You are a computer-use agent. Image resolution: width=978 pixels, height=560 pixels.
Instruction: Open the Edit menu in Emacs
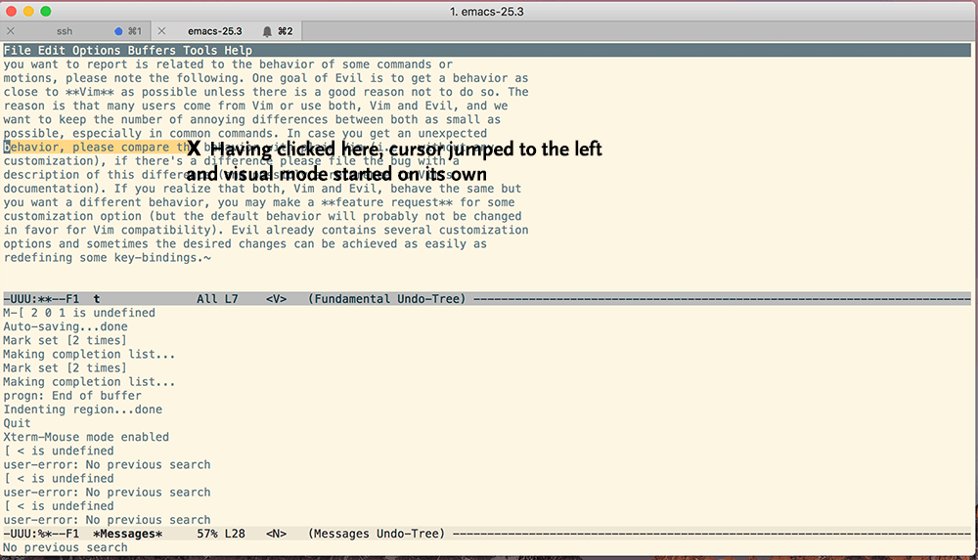pyautogui.click(x=52, y=51)
